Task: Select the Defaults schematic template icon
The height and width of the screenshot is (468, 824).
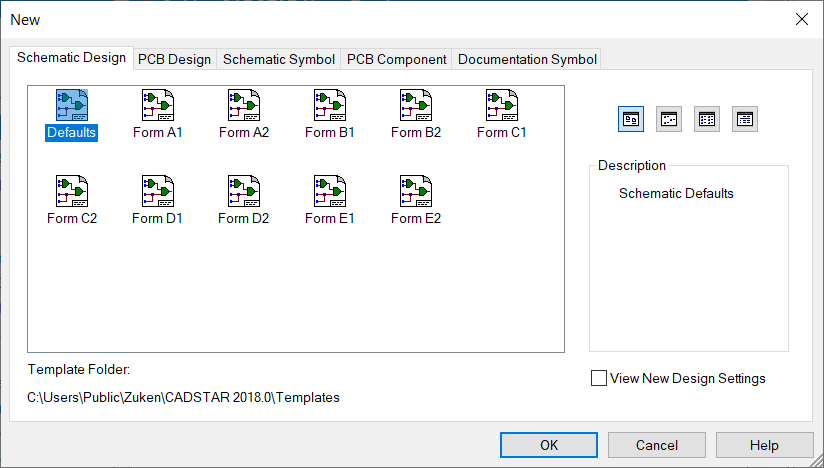Action: 72,105
